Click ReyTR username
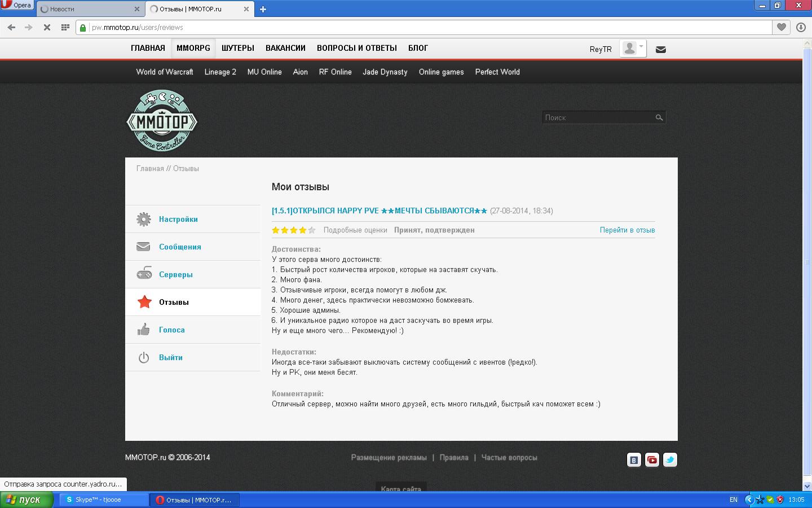 pos(601,49)
